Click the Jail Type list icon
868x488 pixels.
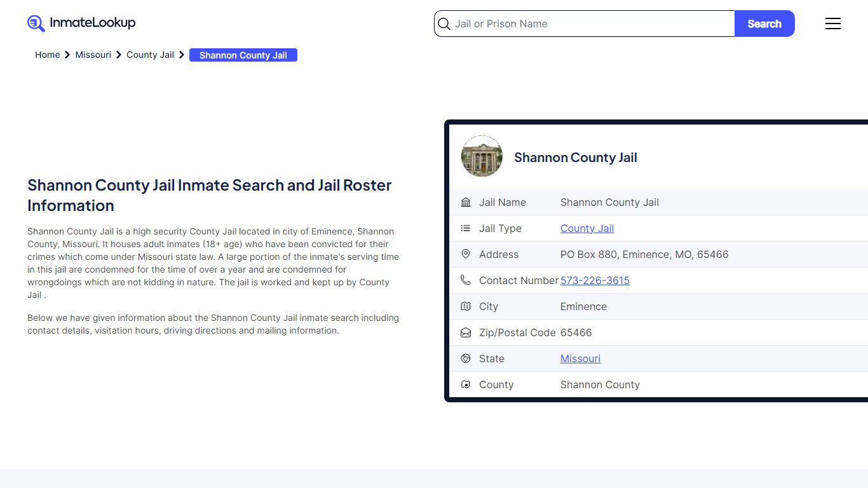[x=466, y=229]
